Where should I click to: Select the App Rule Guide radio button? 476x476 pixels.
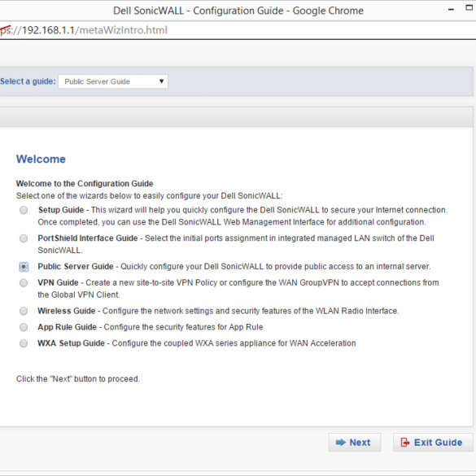coord(24,327)
